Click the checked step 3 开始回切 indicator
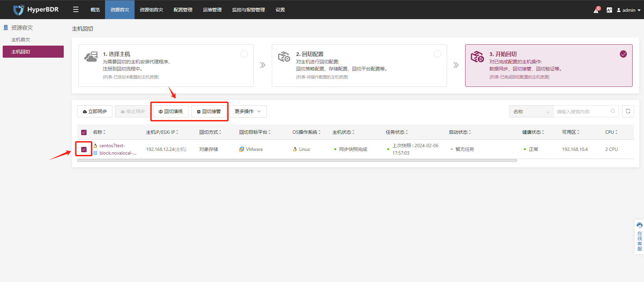This screenshot has height=282, width=644. point(623,54)
